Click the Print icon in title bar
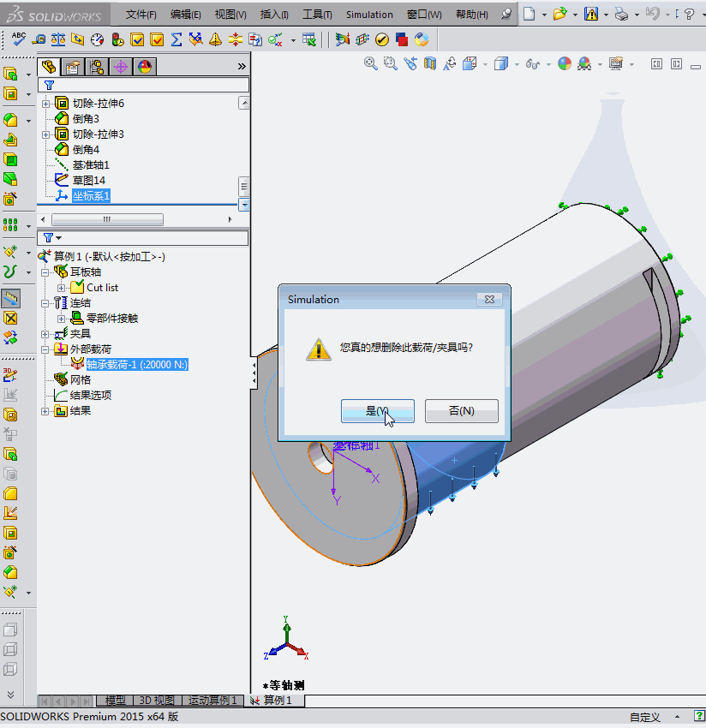Screen dimensions: 706x728 [x=621, y=14]
